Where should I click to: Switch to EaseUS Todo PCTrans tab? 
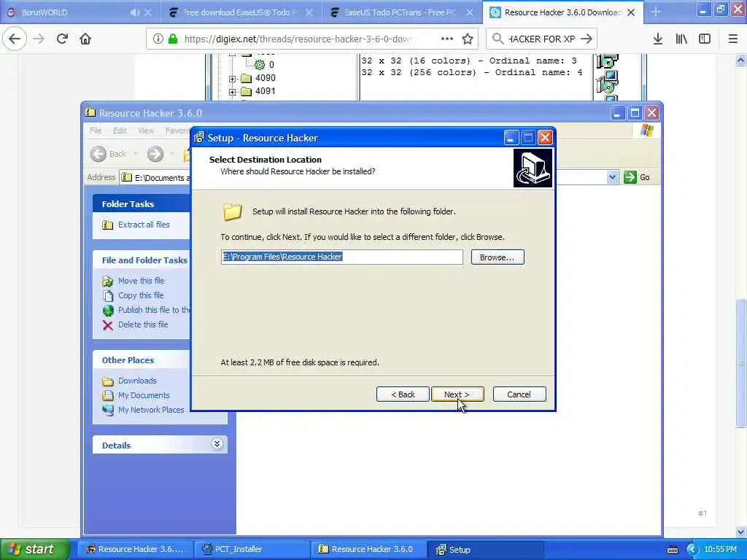coord(402,12)
